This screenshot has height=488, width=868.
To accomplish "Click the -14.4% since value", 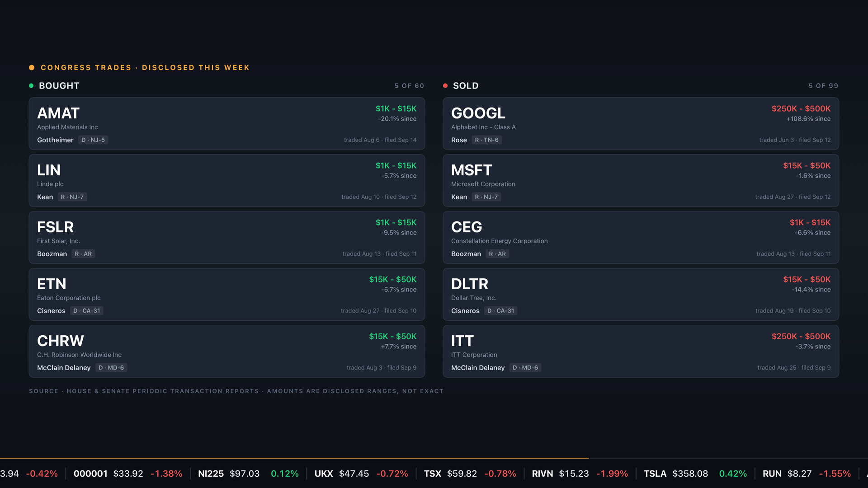I will (x=811, y=290).
